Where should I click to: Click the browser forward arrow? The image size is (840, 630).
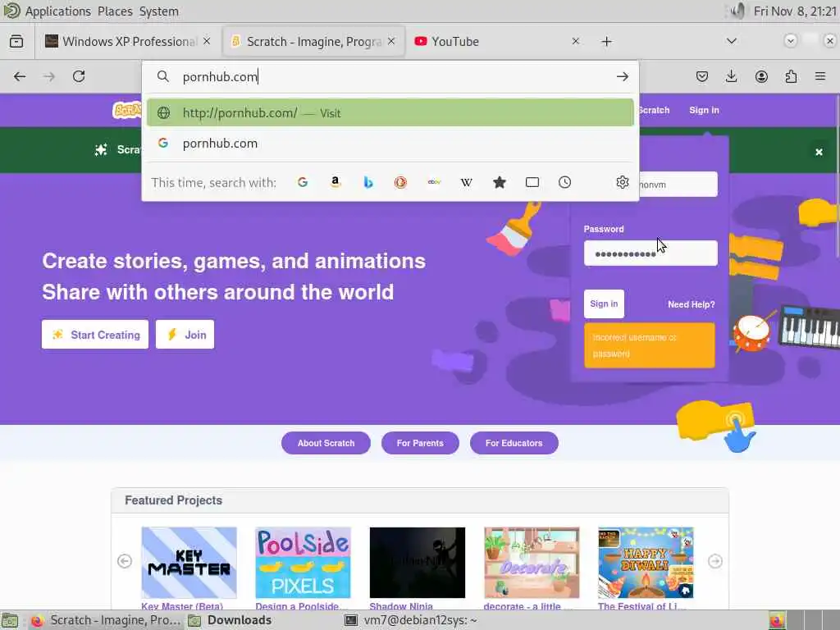click(x=48, y=76)
